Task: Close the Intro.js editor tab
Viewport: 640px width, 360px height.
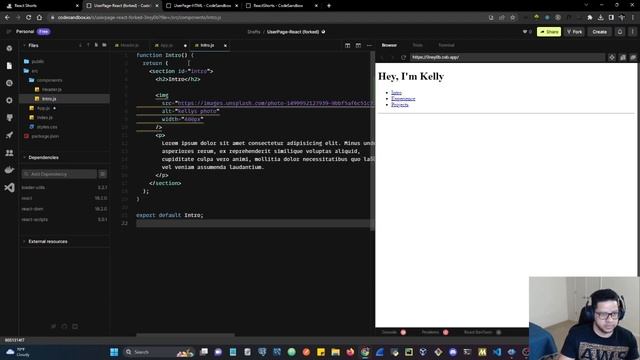Action: [x=225, y=46]
